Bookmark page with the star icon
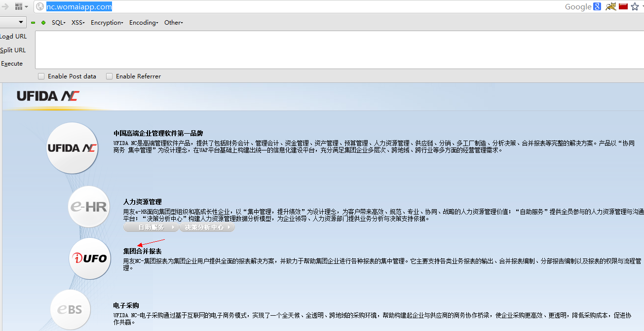Screen dimensions: 644x331 [x=635, y=6]
